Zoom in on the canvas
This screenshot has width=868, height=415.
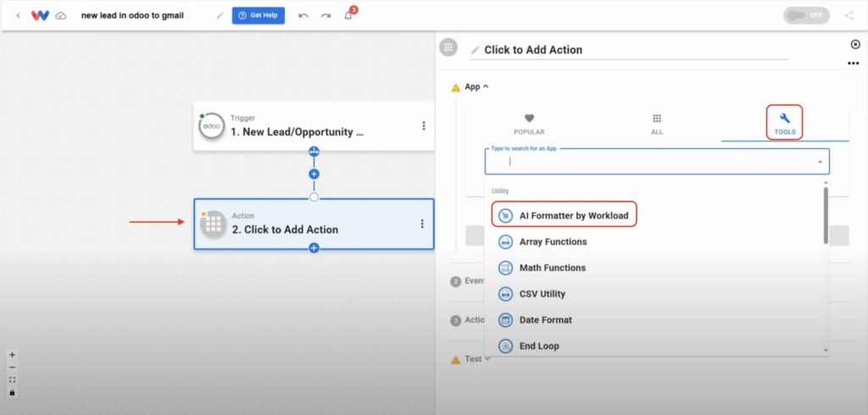tap(12, 355)
